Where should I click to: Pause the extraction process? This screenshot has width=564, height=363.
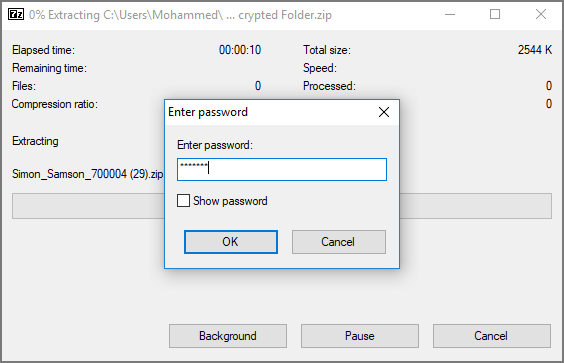(x=360, y=336)
